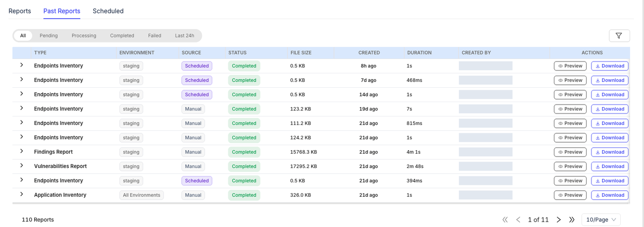The height and width of the screenshot is (227, 644).
Task: Go to previous page arrow
Action: coord(518,220)
